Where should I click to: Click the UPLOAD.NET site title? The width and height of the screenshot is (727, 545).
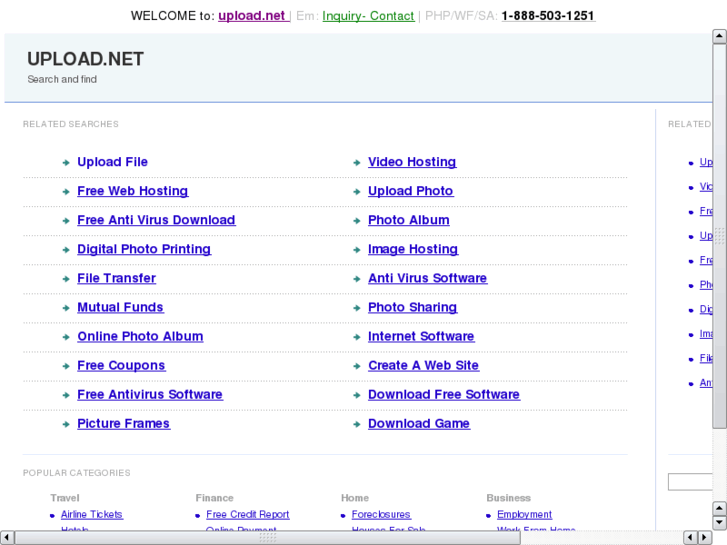86,59
